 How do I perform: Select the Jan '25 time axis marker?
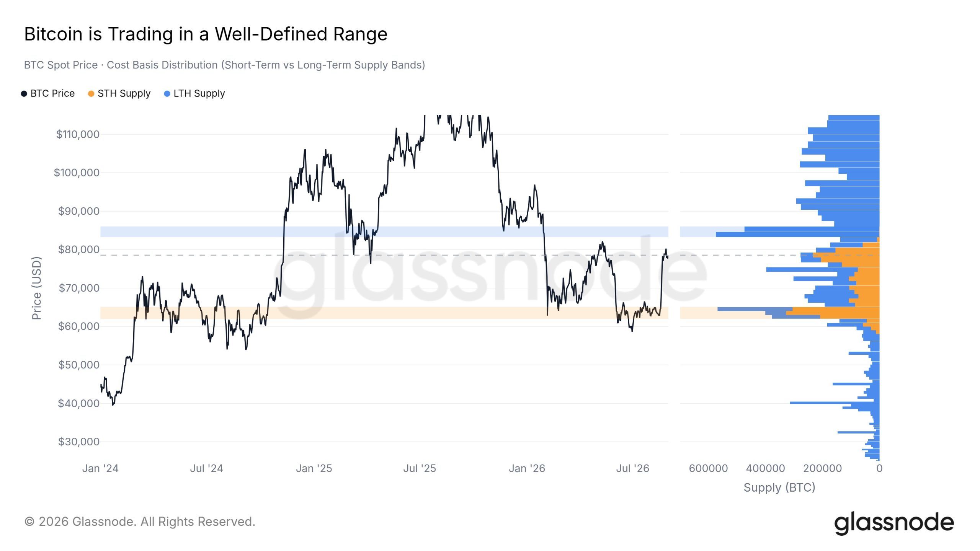314,468
